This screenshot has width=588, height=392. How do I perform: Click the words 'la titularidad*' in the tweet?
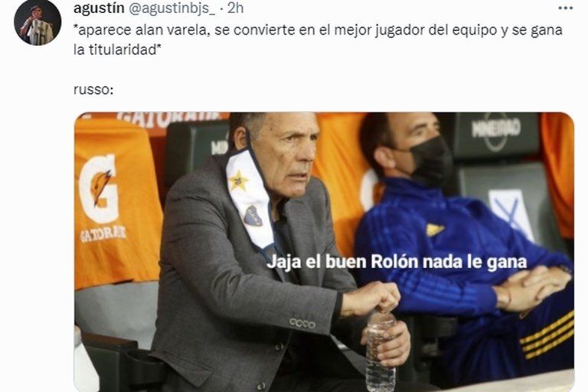pyautogui.click(x=117, y=50)
